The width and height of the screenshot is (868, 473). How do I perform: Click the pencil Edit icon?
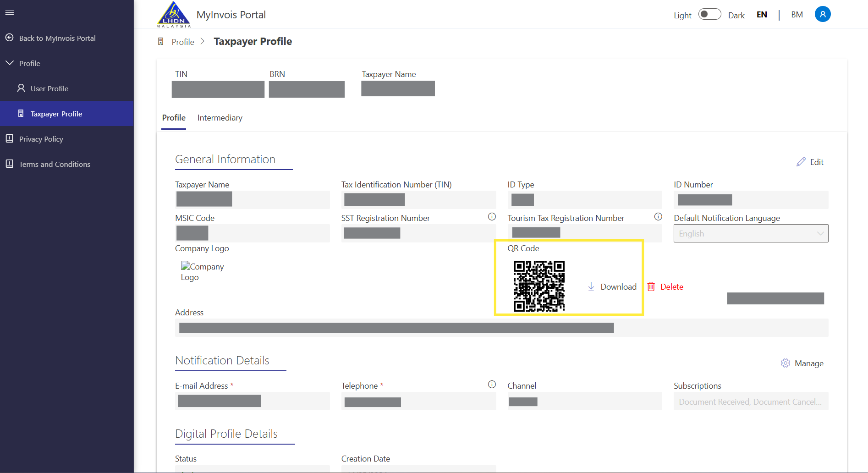tap(801, 162)
